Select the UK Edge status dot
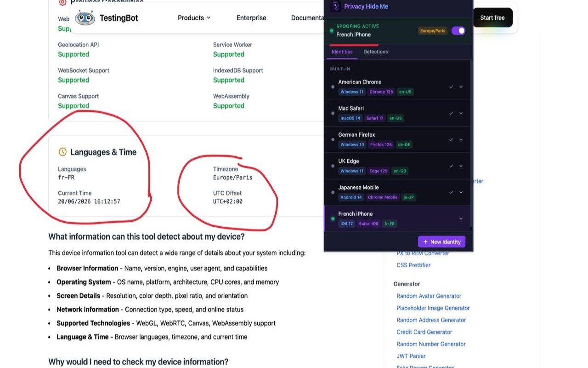Viewport: 588px width, 368px height. coord(333,166)
